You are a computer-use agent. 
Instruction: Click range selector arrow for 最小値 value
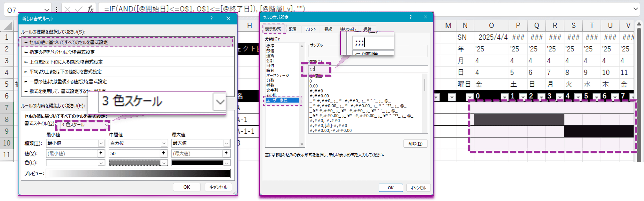(x=101, y=153)
